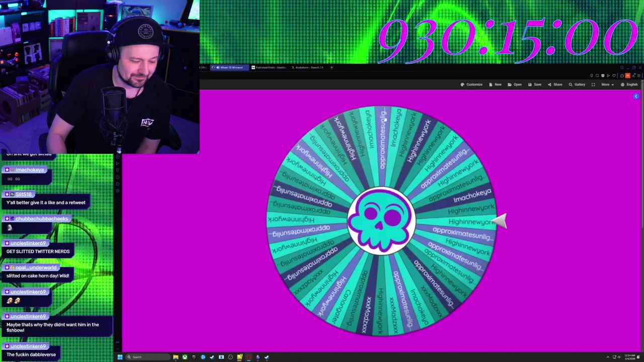Image resolution: width=644 pixels, height=362 pixels.
Task: Open Steam from taskbar
Action: point(212,357)
